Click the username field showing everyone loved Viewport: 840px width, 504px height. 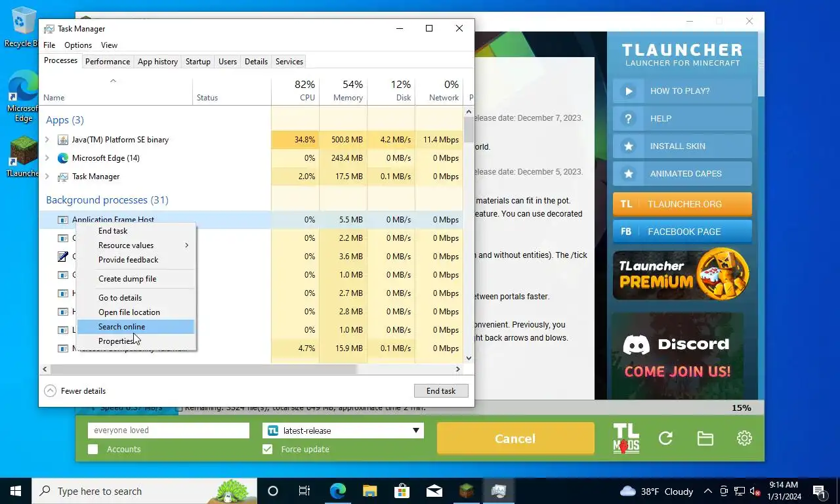(169, 430)
